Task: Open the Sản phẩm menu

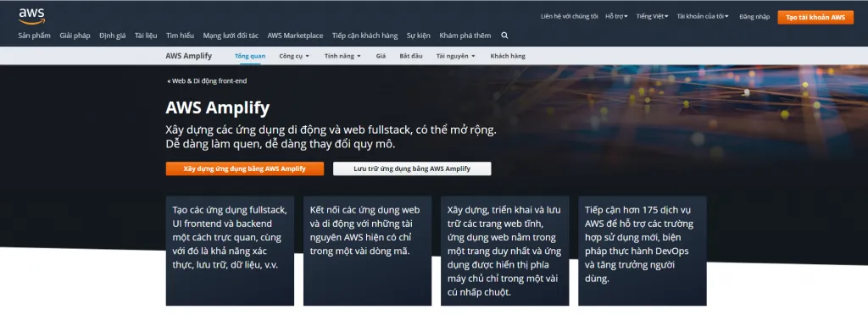Action: pyautogui.click(x=34, y=36)
